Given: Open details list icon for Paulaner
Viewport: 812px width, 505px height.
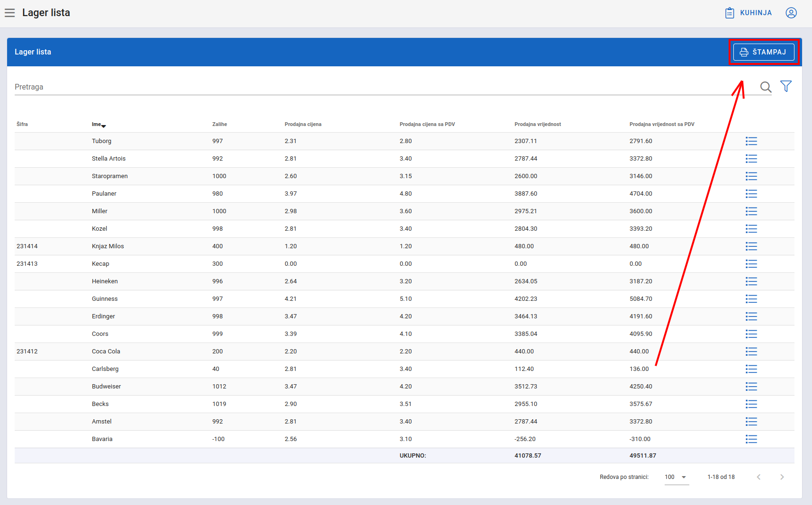Looking at the screenshot, I should coord(751,194).
